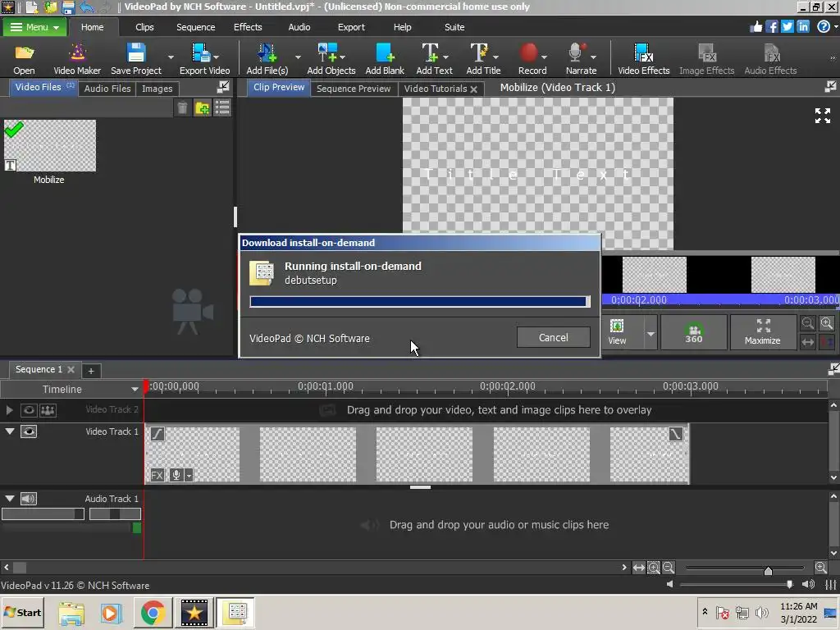Image resolution: width=840 pixels, height=630 pixels.
Task: Close the Video Tutorials tab
Action: click(473, 89)
